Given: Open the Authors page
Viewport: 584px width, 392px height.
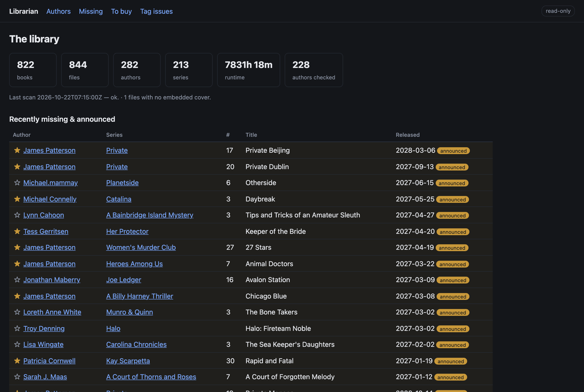Looking at the screenshot, I should pyautogui.click(x=58, y=11).
